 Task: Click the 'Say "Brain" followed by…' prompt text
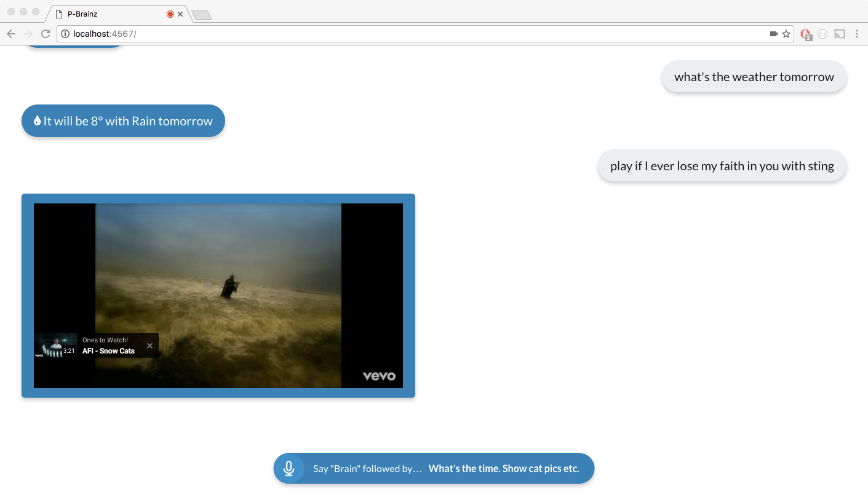[367, 468]
